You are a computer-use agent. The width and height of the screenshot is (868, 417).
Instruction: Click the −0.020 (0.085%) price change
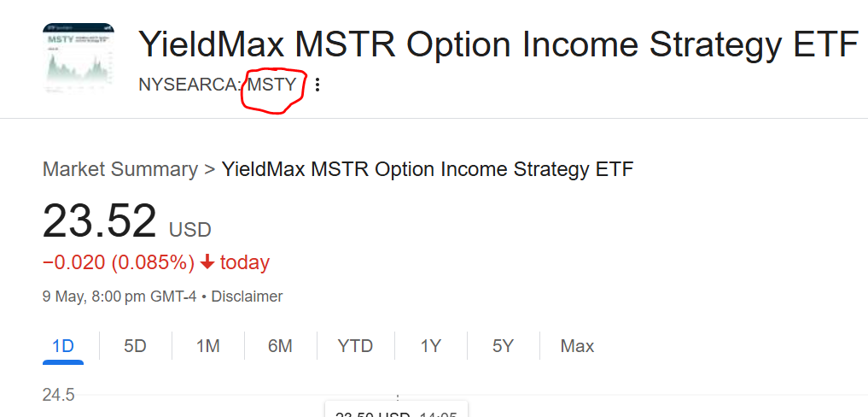(x=119, y=262)
